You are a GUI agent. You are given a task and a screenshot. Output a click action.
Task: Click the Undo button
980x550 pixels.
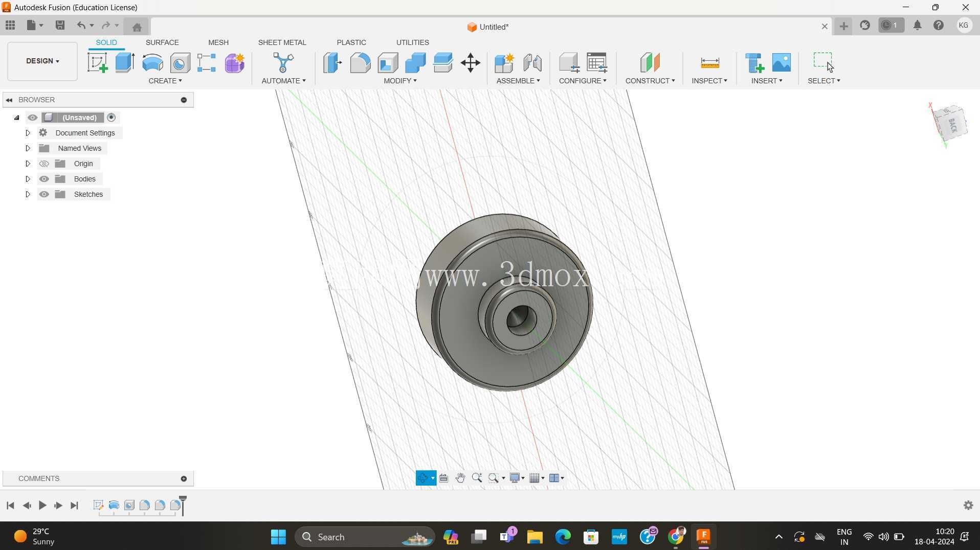tap(81, 25)
